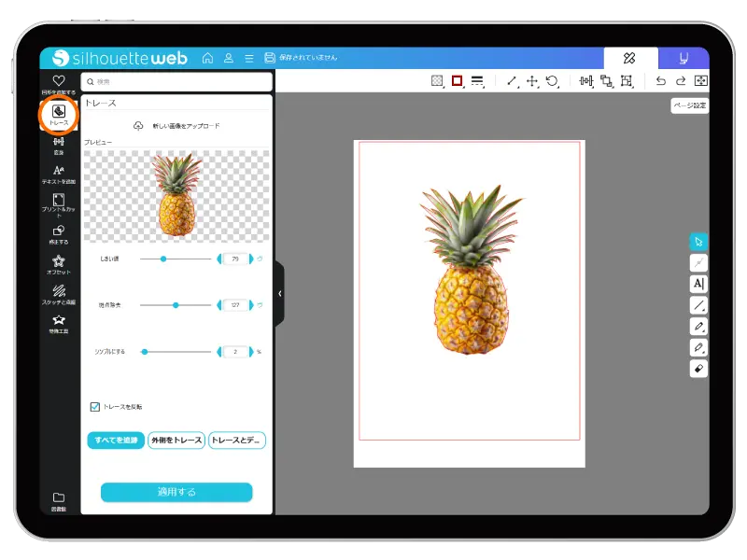
Task: Select すべてを追跡 trace mode
Action: click(116, 440)
